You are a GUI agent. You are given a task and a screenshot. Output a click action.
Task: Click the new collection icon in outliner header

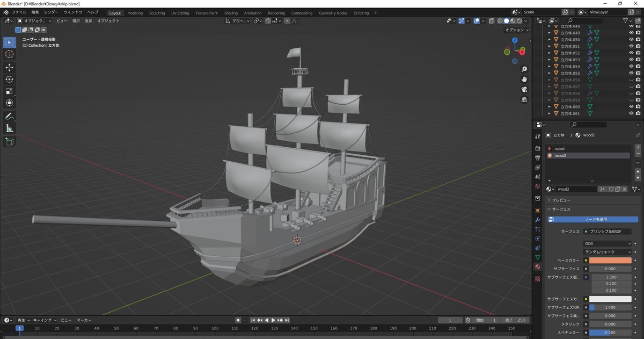[638, 20]
